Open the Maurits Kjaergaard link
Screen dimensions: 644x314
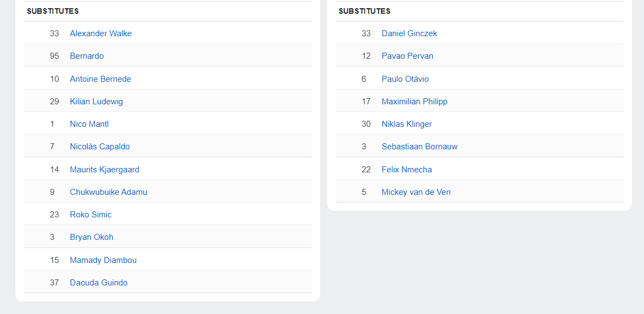pos(105,170)
